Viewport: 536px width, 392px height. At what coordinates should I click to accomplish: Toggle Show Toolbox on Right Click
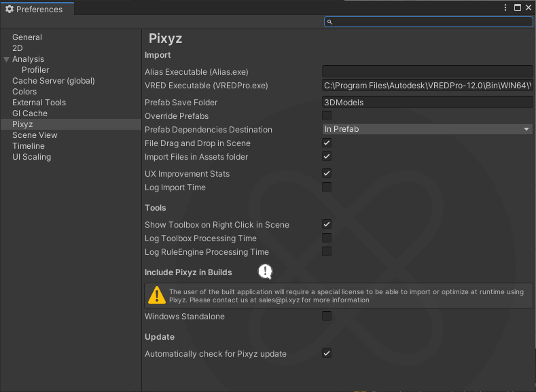[x=327, y=224]
